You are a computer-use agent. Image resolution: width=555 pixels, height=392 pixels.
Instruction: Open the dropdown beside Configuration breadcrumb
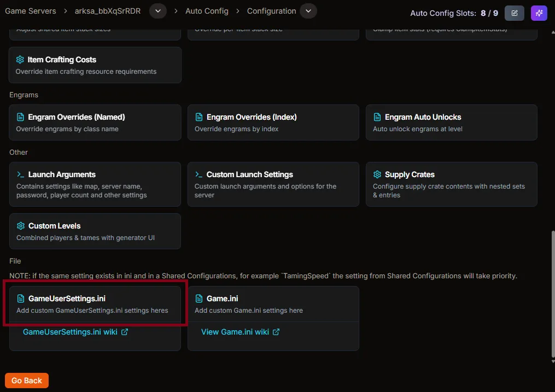(308, 10)
